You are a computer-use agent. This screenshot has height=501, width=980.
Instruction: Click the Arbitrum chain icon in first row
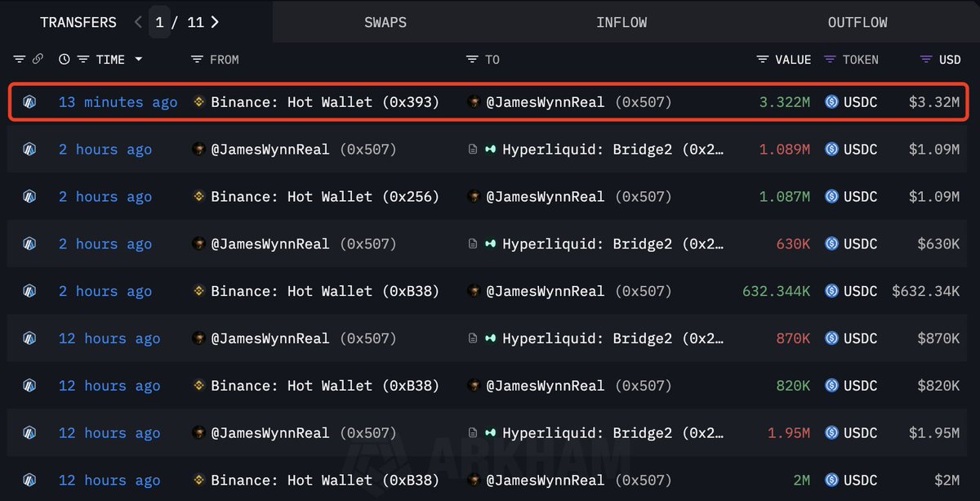29,102
